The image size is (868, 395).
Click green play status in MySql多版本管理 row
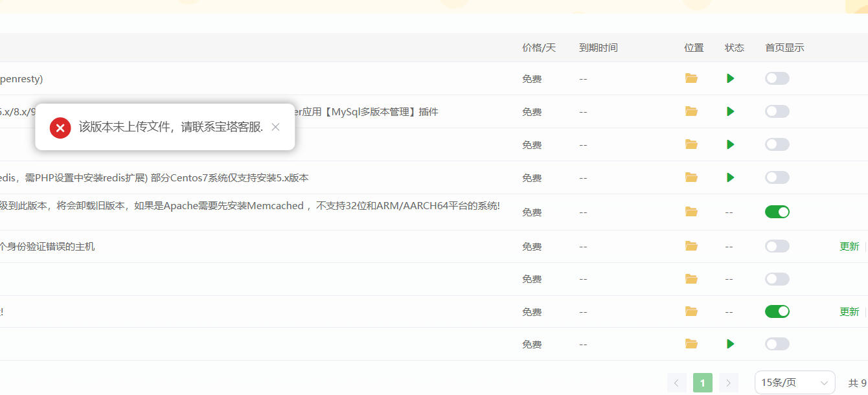731,111
